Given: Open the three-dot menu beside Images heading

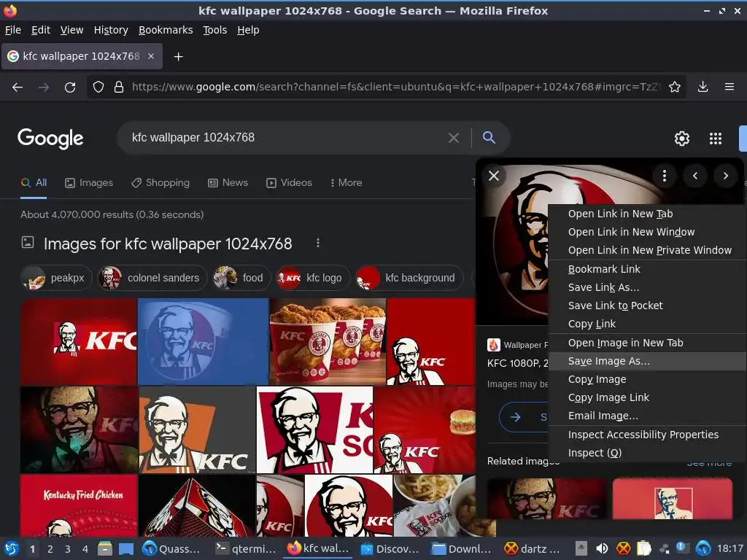Looking at the screenshot, I should click(x=318, y=244).
